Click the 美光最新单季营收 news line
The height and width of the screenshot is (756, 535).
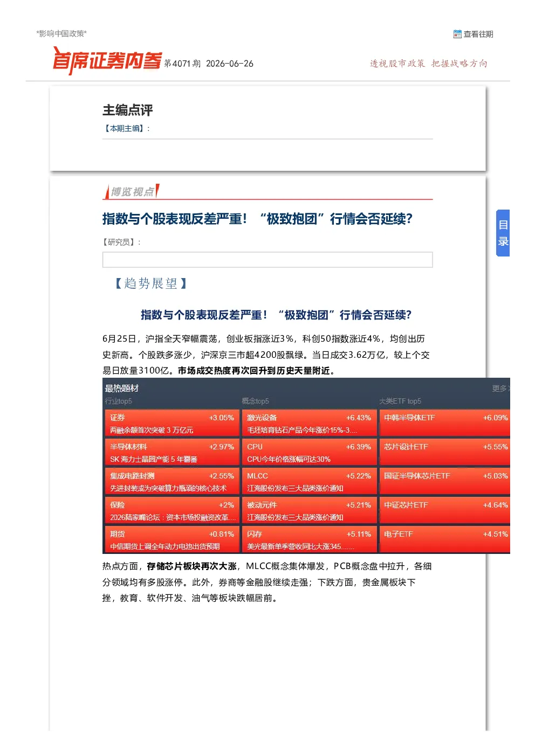coord(300,546)
